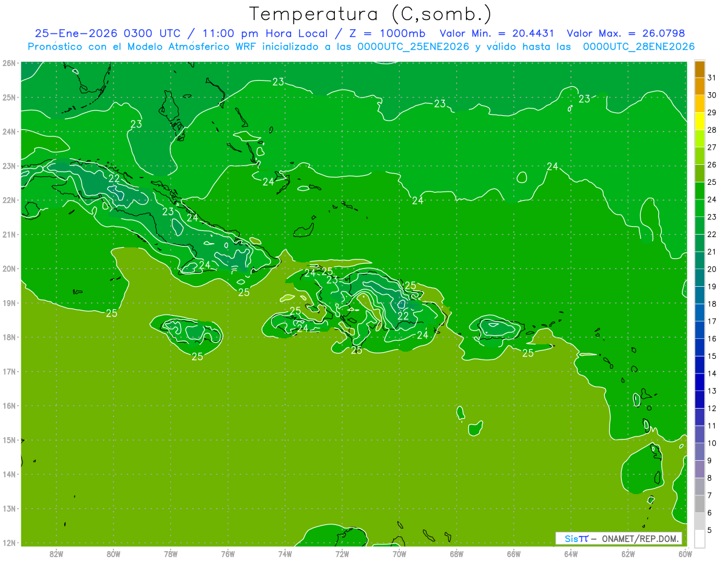
Task: Click the dark blue legend swatch between 13 and 14
Action: pyautogui.click(x=699, y=382)
